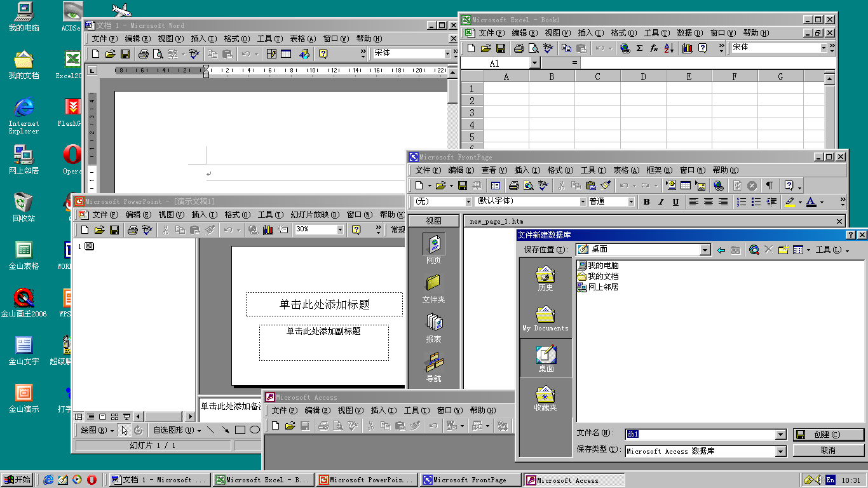868x488 pixels.
Task: Open the 格式 menu in Word
Action: point(236,39)
